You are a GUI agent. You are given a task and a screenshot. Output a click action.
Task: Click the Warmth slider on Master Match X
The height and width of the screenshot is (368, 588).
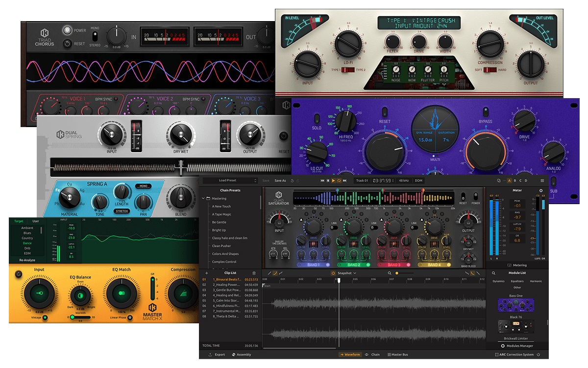tap(80, 317)
